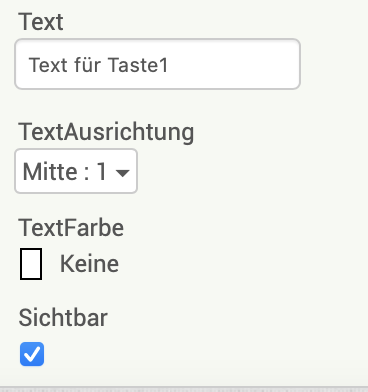
Task: Click the gray divider below Sichtbar
Action: coord(184,389)
